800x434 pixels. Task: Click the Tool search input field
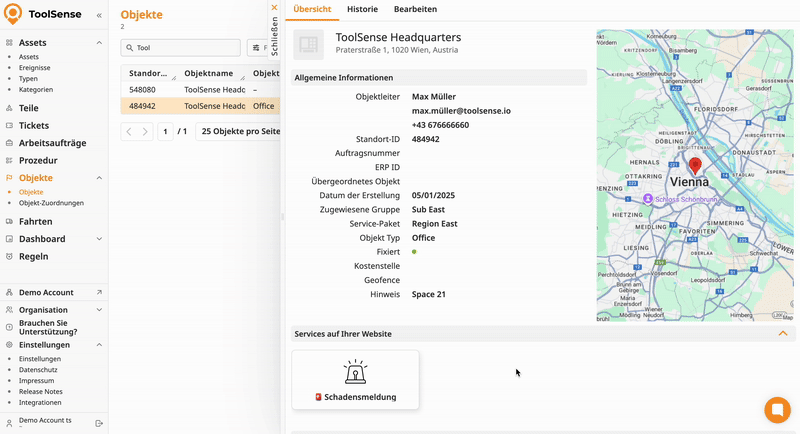pos(181,48)
